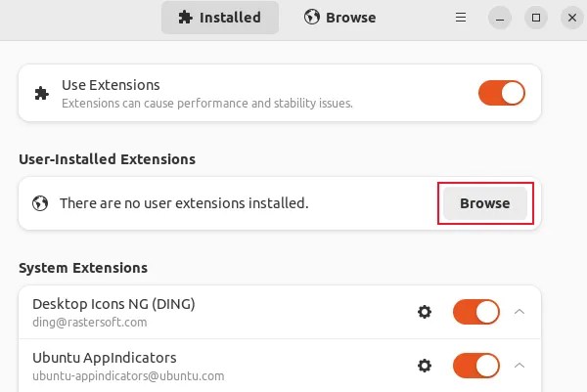
Task: Disable the Desktop Icons NG extension
Action: click(476, 312)
